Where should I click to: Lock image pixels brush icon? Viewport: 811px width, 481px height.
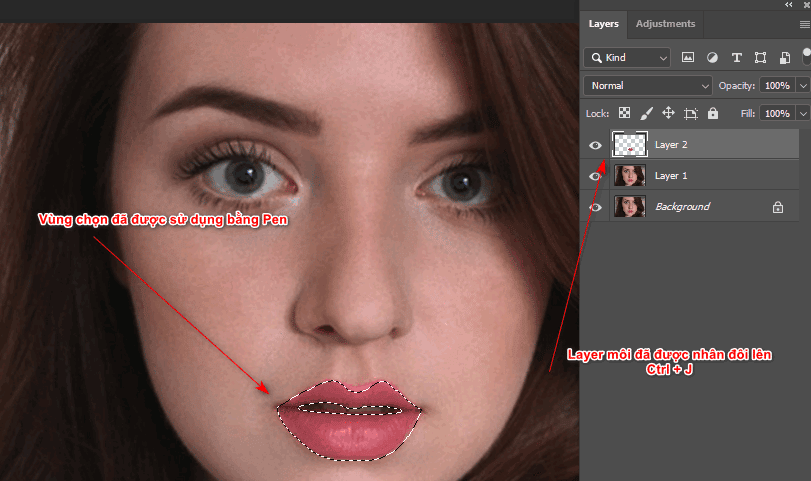[647, 113]
